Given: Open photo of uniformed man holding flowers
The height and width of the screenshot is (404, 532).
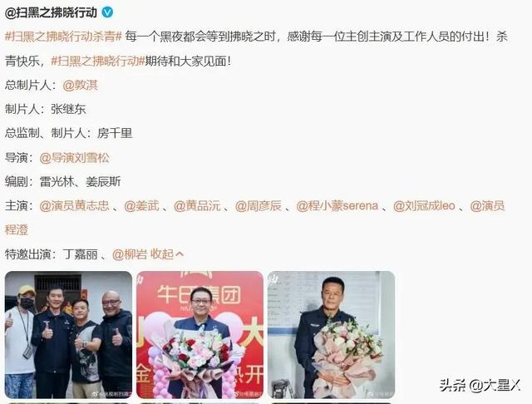Looking at the screenshot, I should point(331,335).
